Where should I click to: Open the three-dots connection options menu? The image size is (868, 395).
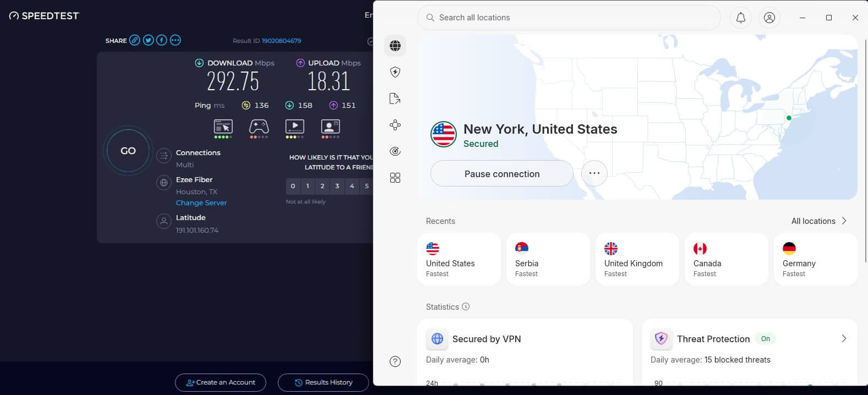click(594, 173)
